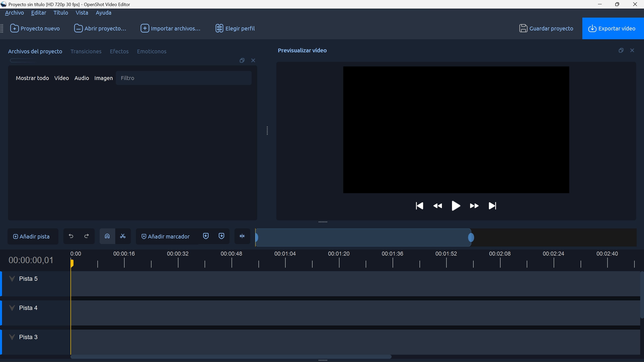This screenshot has width=644, height=362.
Task: Click the vertical track scrollbar
Action: (x=642, y=295)
